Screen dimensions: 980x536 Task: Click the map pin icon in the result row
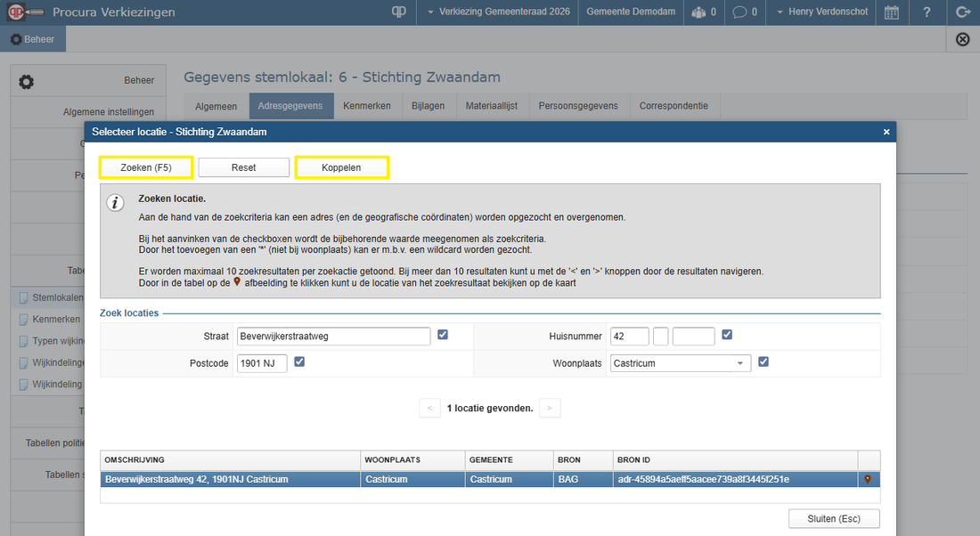[x=868, y=480]
